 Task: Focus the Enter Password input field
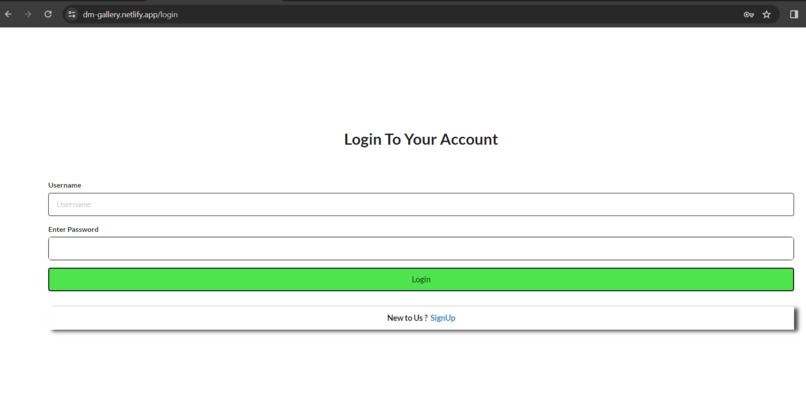421,248
